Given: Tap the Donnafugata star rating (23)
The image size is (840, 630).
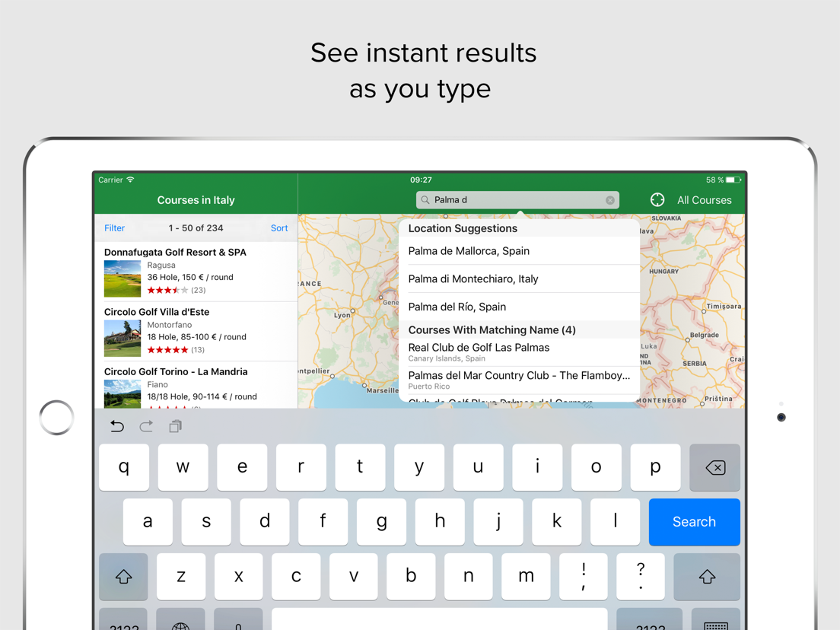Looking at the screenshot, I should click(x=177, y=291).
